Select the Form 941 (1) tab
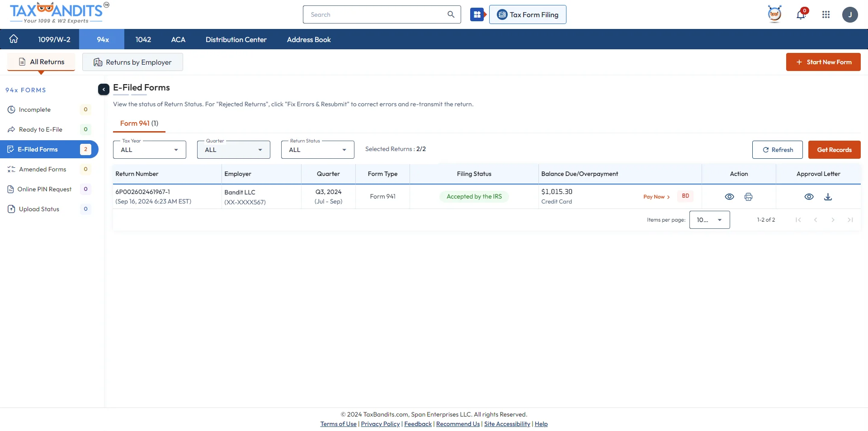This screenshot has height=431, width=868. coord(139,123)
